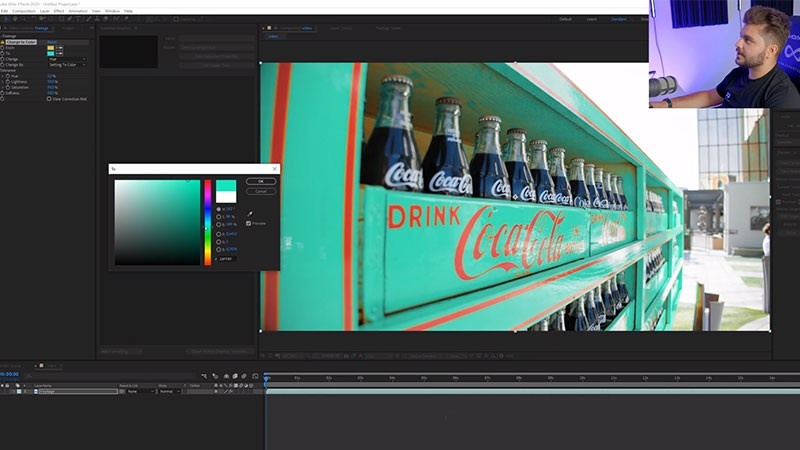The height and width of the screenshot is (450, 800).
Task: Toggle the Hue stopwatch icon
Action: [7, 76]
